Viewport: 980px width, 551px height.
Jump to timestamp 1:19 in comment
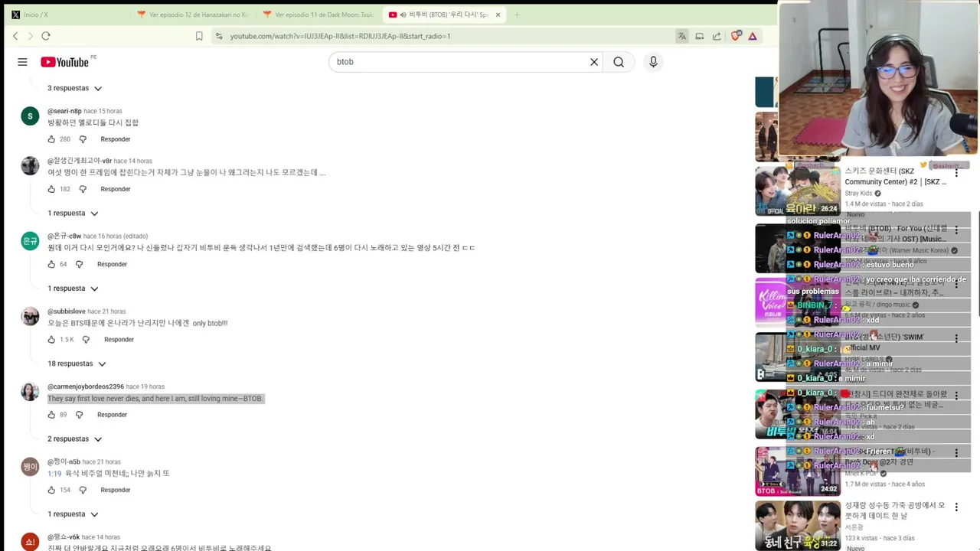(54, 474)
